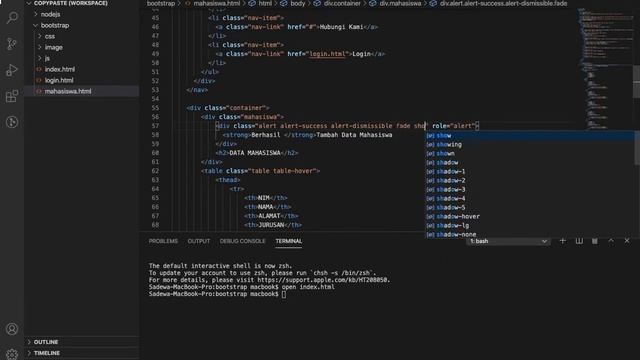640x360 pixels.
Task: Click 'div.mahasiswa' breadcrumb segment
Action: click(400, 3)
